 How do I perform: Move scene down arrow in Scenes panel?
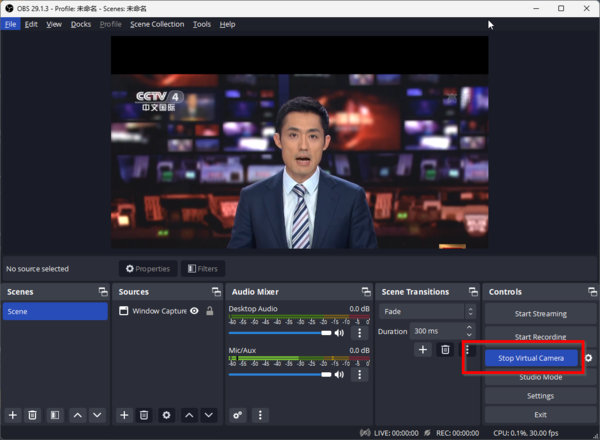[x=97, y=415]
